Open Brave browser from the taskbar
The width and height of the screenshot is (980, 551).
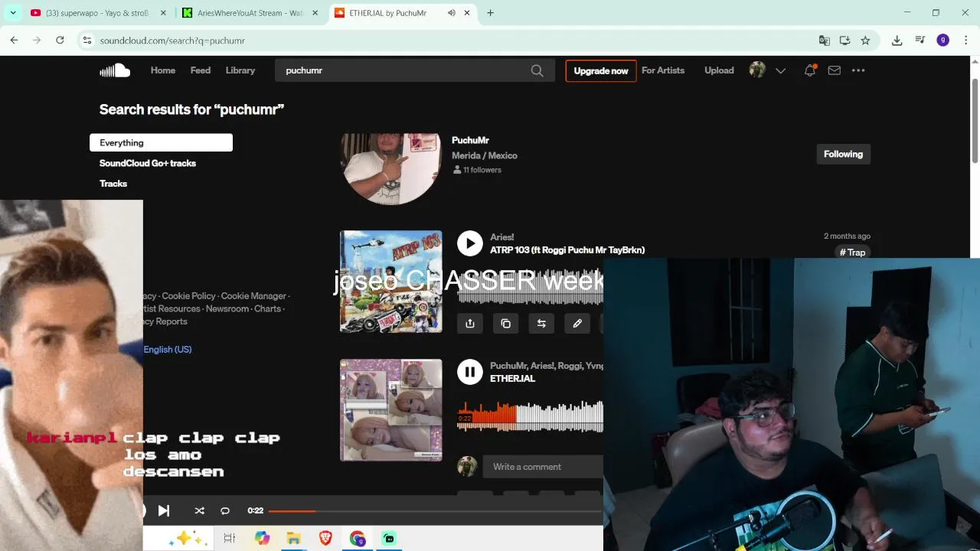point(325,539)
